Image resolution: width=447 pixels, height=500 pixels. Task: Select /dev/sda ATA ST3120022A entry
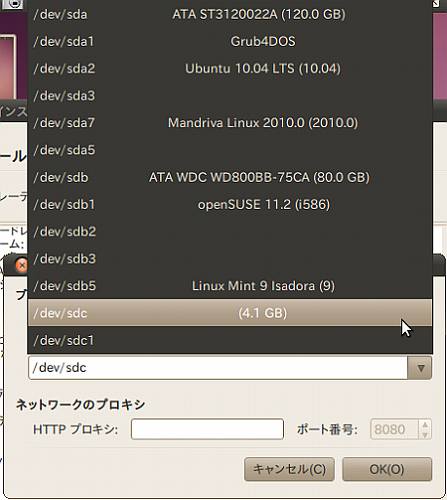pos(230,14)
